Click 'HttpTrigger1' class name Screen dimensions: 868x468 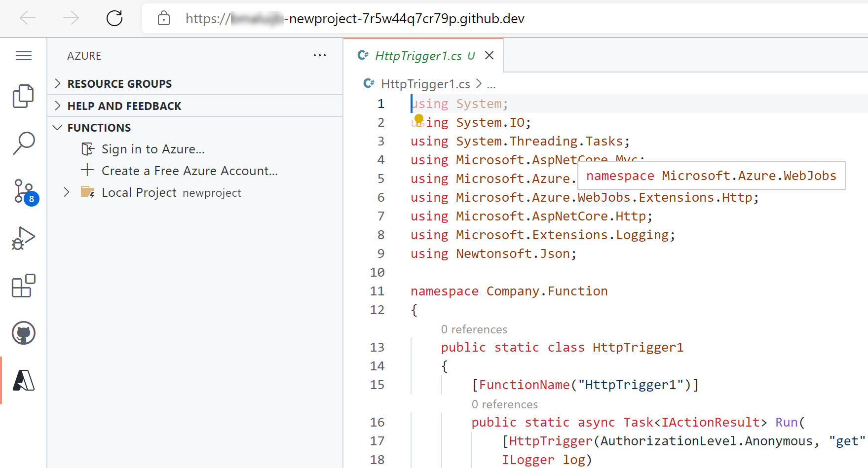tap(638, 347)
